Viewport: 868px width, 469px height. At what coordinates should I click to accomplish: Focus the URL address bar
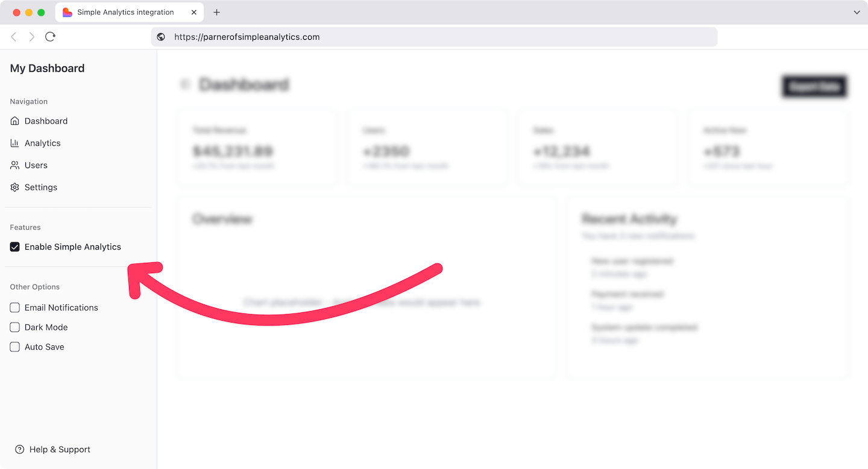tap(434, 37)
